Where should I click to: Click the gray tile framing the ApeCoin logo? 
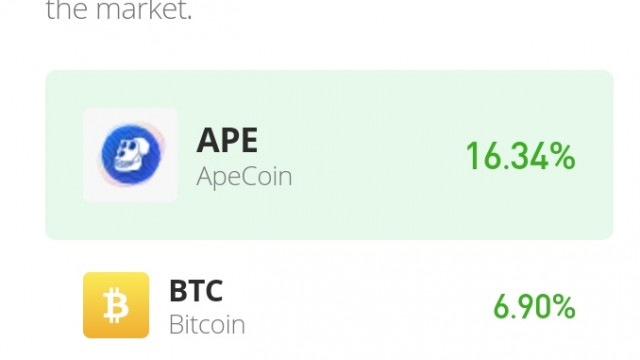(x=130, y=155)
